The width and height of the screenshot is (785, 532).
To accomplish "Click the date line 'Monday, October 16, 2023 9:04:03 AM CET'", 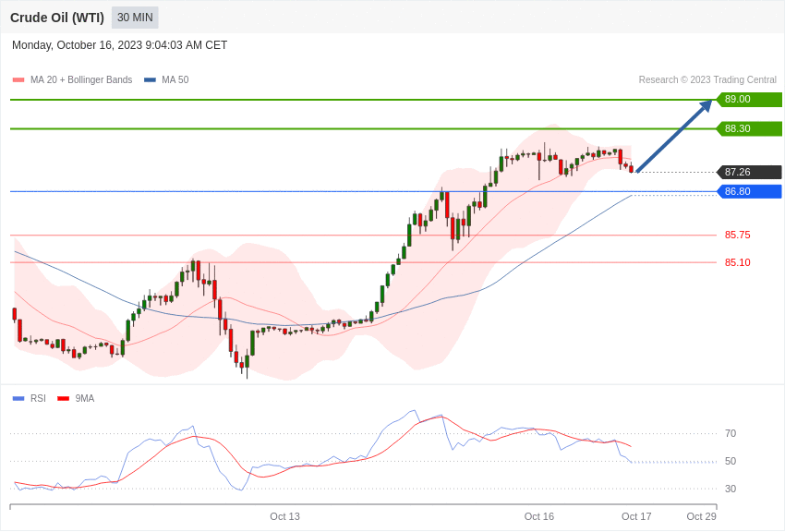I will click(120, 45).
